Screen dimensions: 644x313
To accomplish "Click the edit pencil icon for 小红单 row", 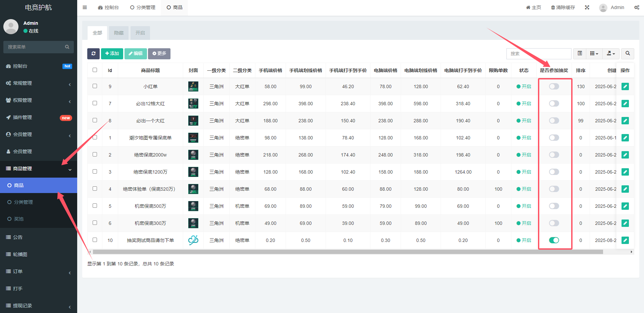I will click(625, 86).
